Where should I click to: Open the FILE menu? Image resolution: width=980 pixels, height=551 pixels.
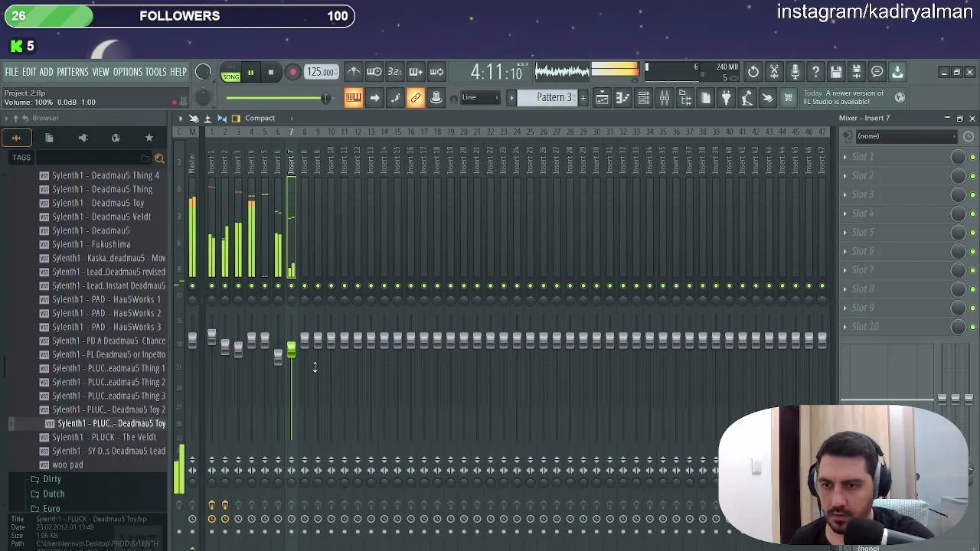pyautogui.click(x=11, y=72)
